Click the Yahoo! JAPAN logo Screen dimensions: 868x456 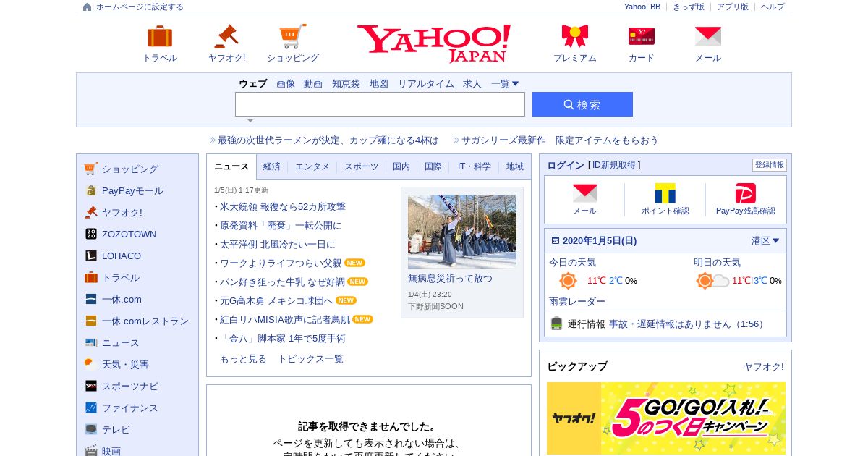pos(434,43)
